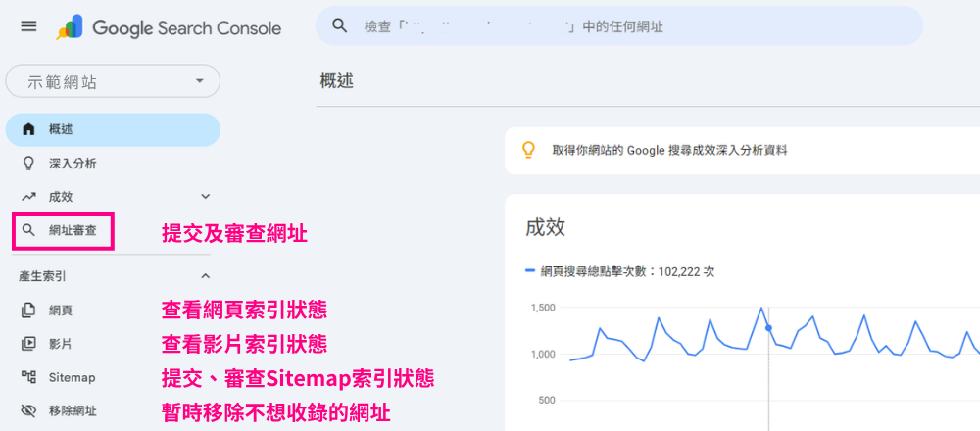Click the highlighted data point on chart
Screen dimensions: 980x431
click(768, 328)
